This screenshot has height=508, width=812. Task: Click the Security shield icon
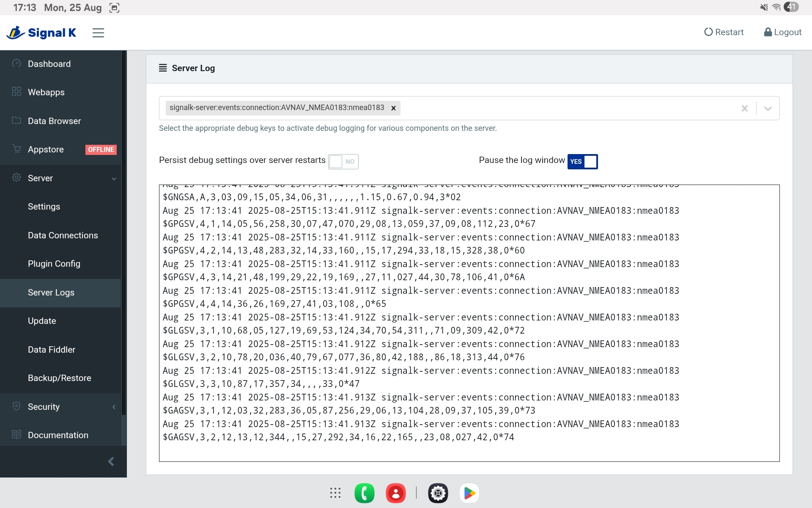(x=16, y=406)
